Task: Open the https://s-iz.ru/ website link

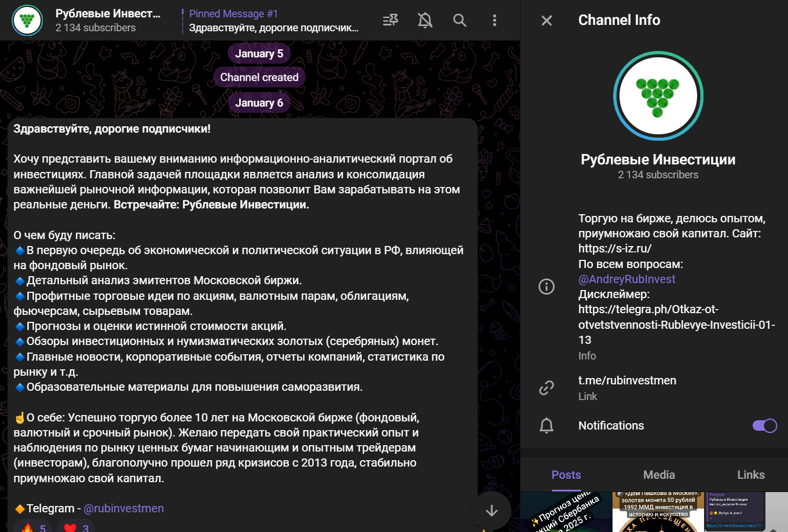Action: click(x=615, y=248)
